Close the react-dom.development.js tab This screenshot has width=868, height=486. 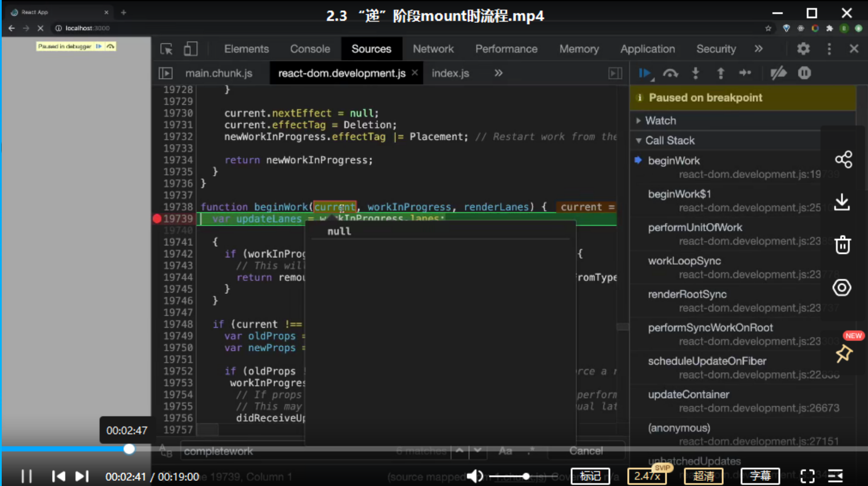click(415, 73)
